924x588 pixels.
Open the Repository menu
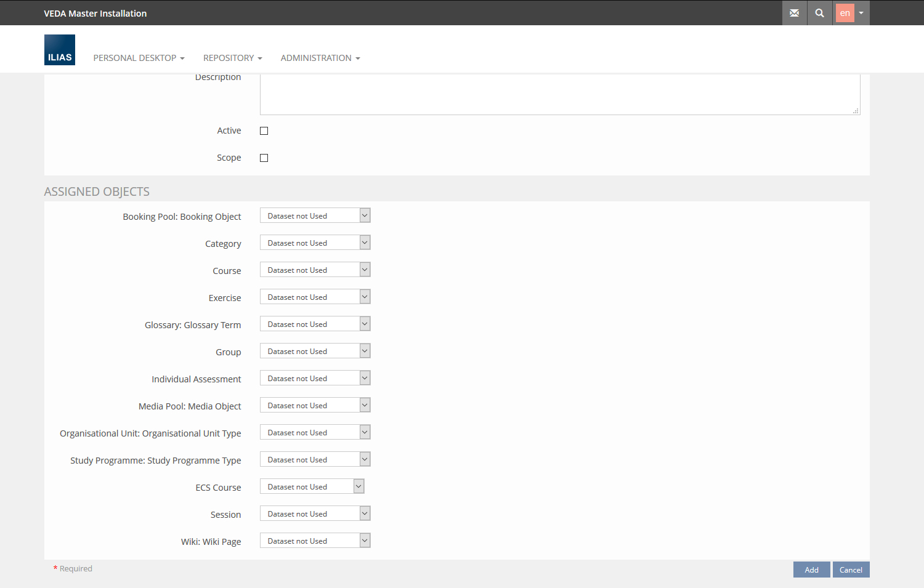(x=232, y=58)
